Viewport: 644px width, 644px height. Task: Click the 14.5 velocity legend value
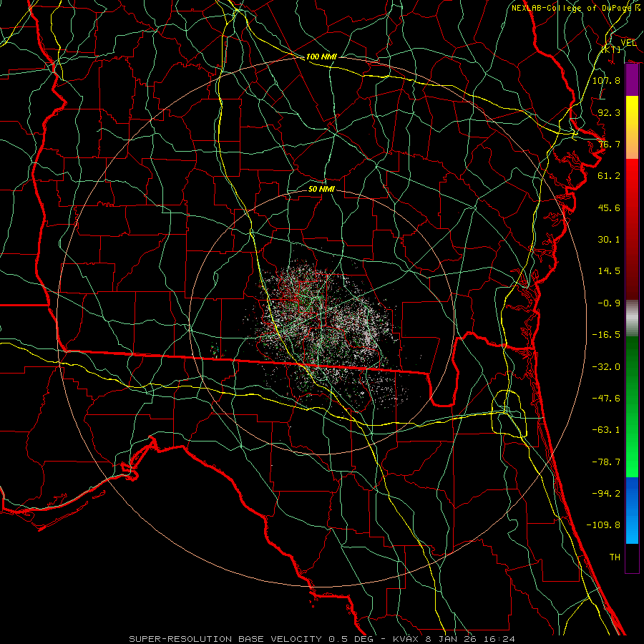point(609,271)
